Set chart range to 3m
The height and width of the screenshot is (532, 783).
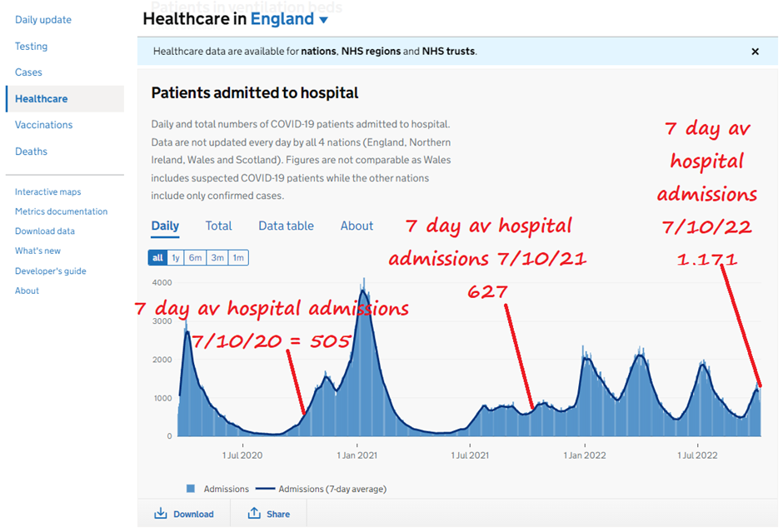coord(217,258)
